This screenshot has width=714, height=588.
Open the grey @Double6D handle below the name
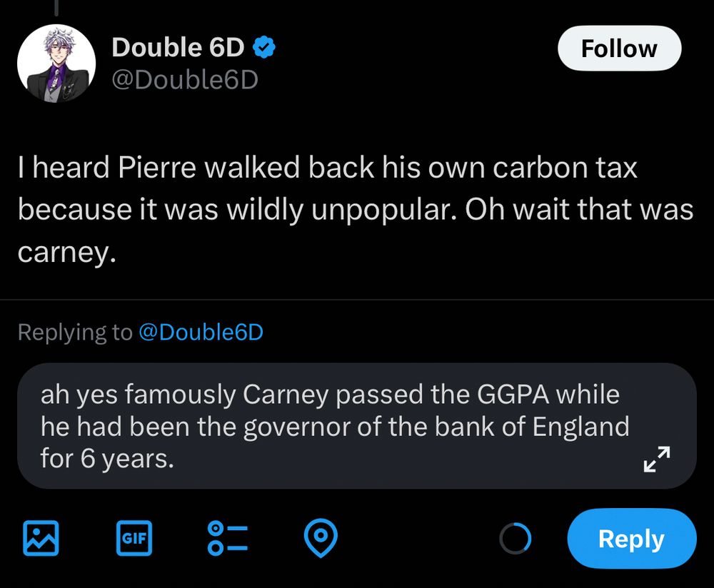click(x=184, y=80)
